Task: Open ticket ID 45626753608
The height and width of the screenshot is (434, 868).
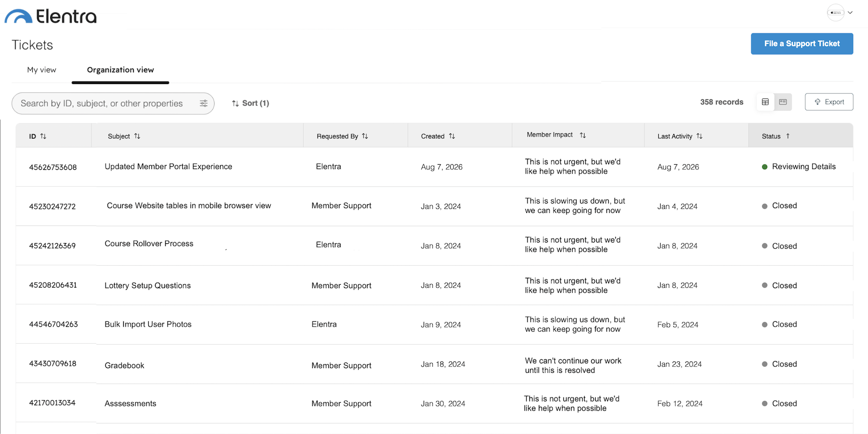Action: (53, 167)
